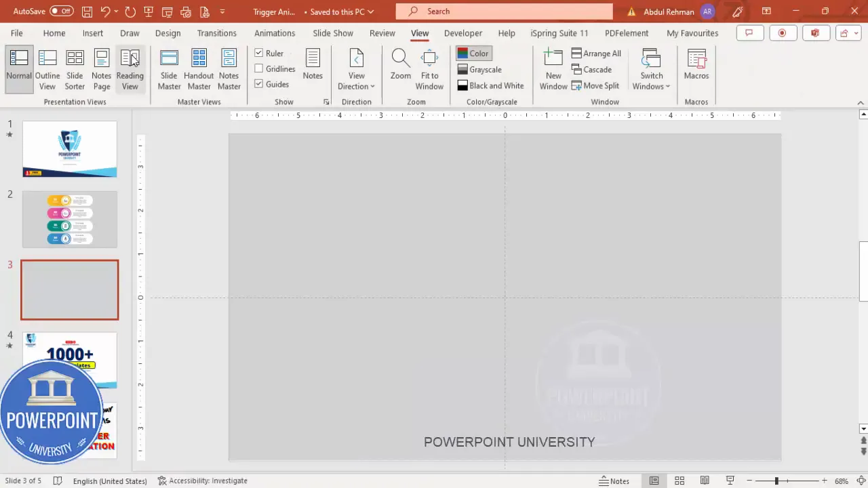This screenshot has width=868, height=488.
Task: Click Move Split
Action: [x=595, y=86]
